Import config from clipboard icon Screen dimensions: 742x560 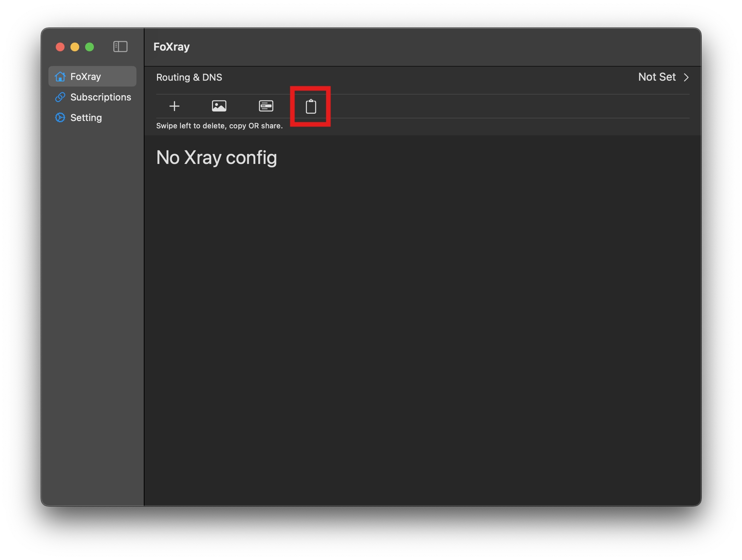[311, 107]
